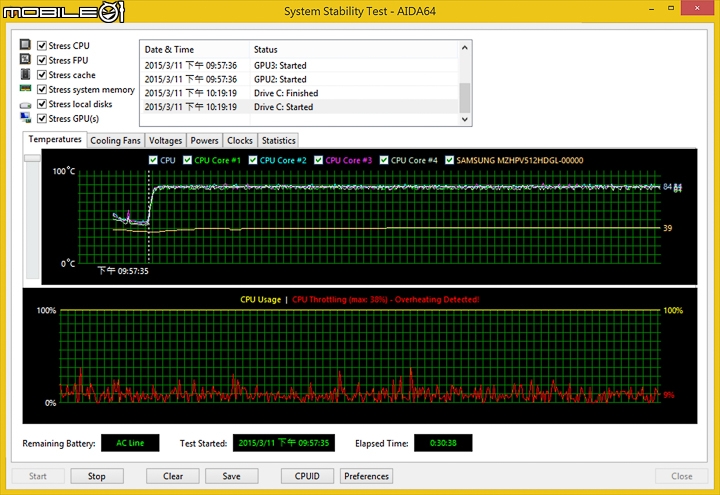Click the Save button
This screenshot has width=720, height=495.
[x=231, y=476]
